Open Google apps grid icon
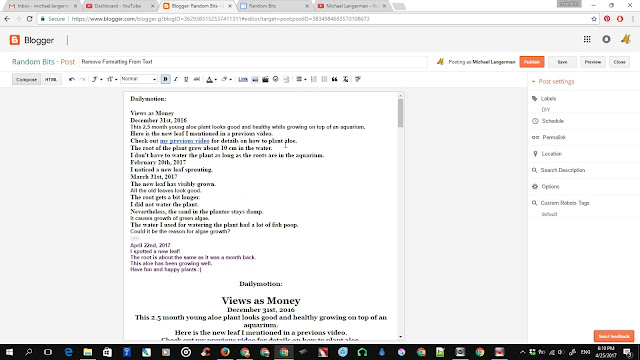 click(x=587, y=39)
